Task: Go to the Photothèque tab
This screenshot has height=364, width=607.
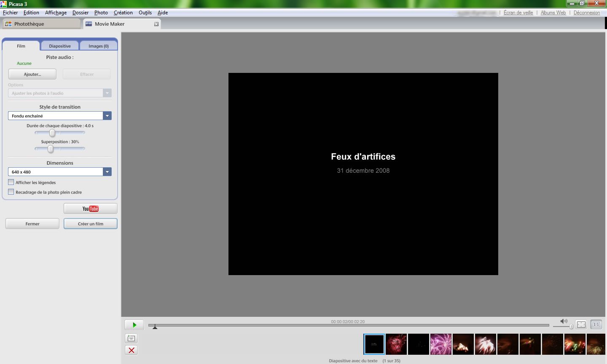Action: [41, 24]
